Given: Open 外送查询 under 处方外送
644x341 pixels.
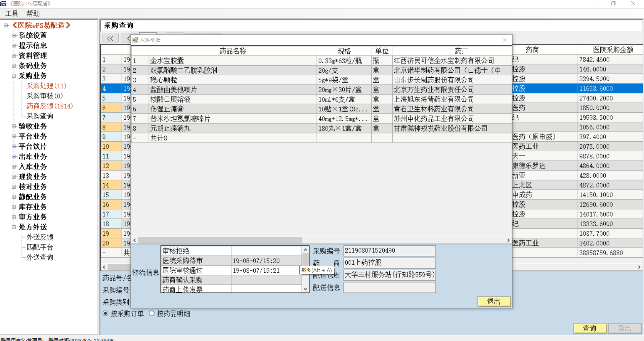Looking at the screenshot, I should [x=40, y=257].
